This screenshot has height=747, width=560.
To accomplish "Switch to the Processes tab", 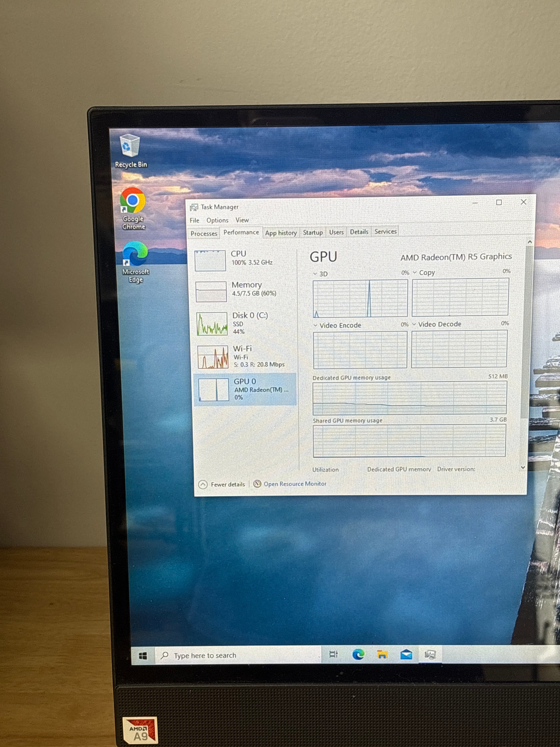I will pyautogui.click(x=204, y=233).
